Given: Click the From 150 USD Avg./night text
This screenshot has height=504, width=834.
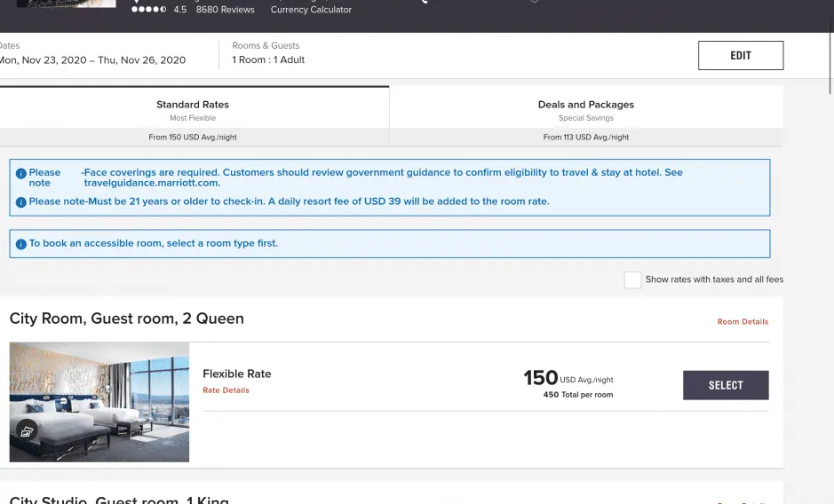Looking at the screenshot, I should [x=193, y=138].
